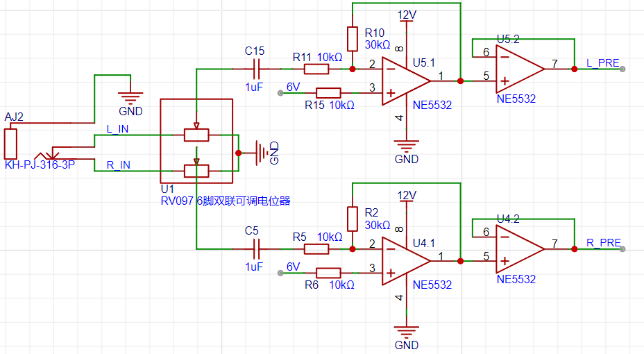This screenshot has width=644, height=354.
Task: Click the U1 designator text
Action: tap(167, 189)
